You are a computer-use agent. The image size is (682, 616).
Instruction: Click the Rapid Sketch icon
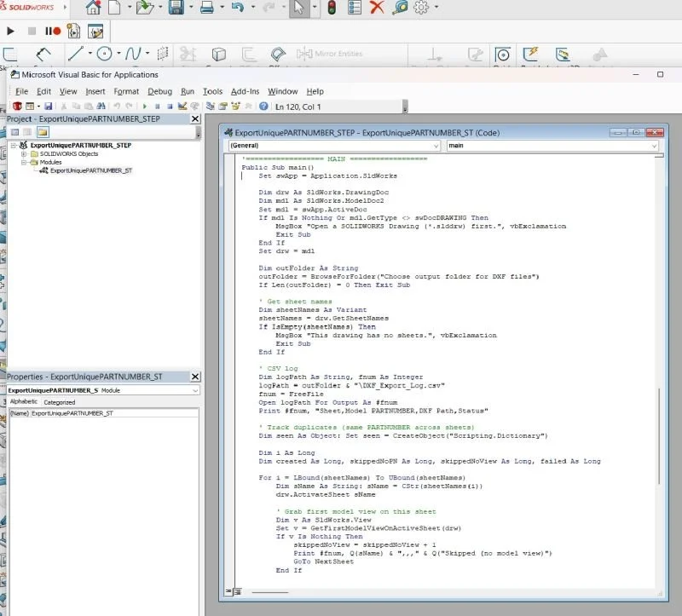pyautogui.click(x=530, y=54)
